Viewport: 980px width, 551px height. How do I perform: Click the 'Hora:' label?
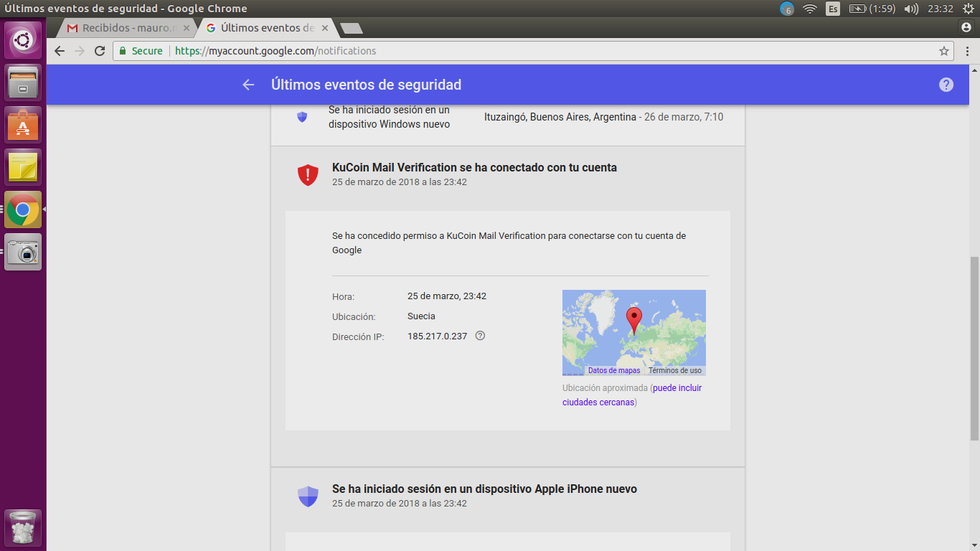(x=343, y=296)
